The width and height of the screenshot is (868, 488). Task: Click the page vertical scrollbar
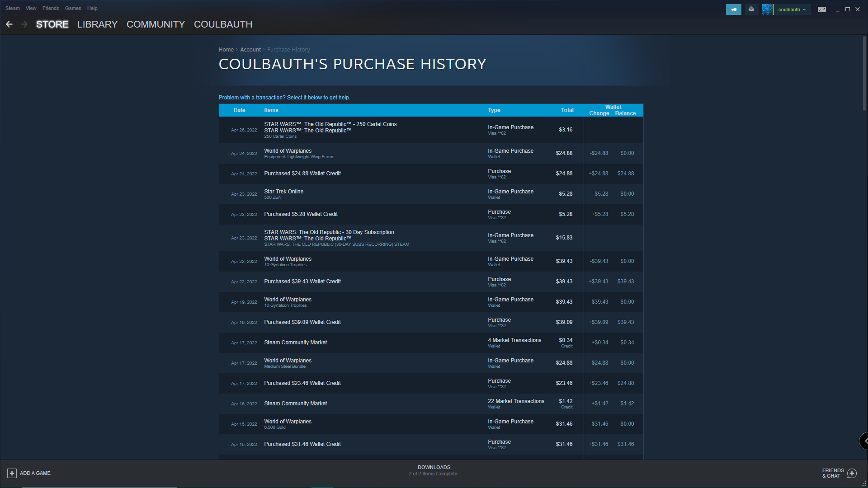click(x=864, y=72)
